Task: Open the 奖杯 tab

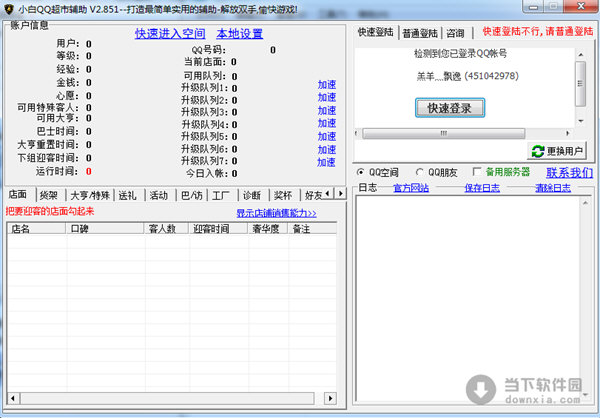Action: (x=283, y=196)
